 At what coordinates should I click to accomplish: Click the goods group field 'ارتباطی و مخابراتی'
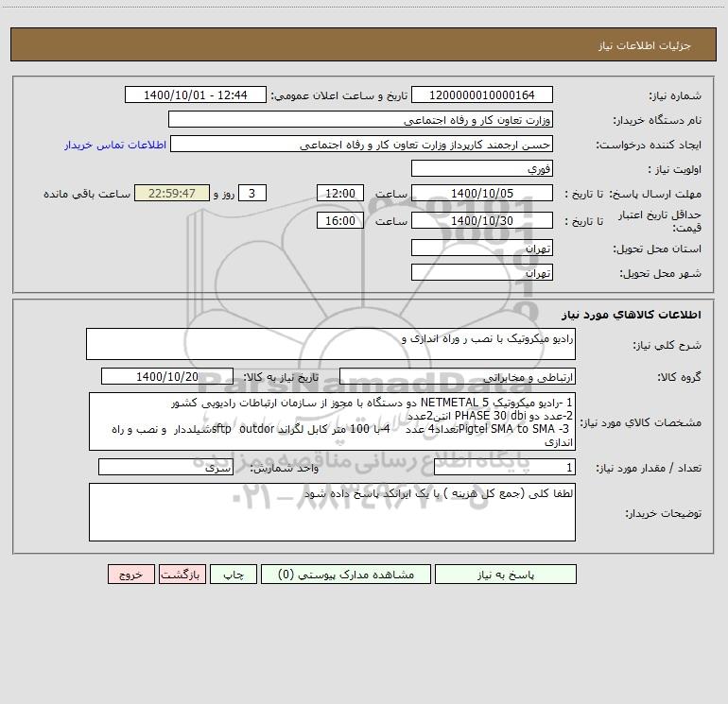click(458, 376)
